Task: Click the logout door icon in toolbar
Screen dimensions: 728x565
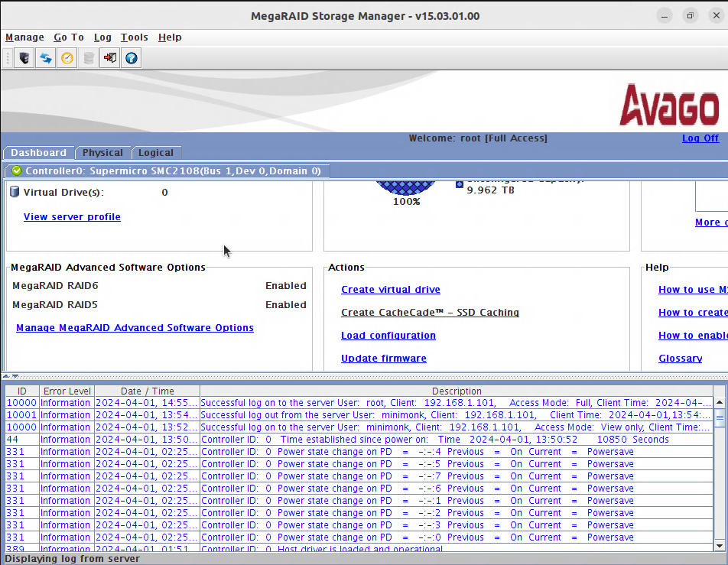Action: coord(110,58)
